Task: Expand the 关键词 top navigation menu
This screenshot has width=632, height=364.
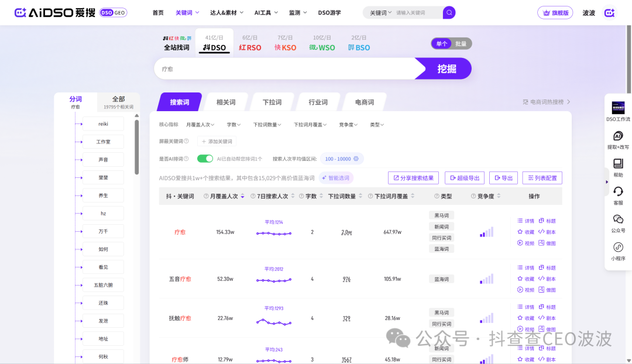Action: tap(187, 12)
